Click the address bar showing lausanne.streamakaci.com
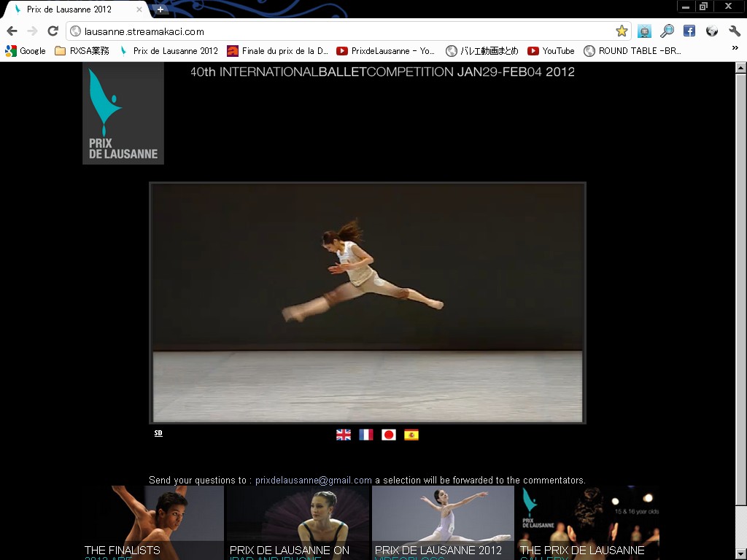 point(348,31)
